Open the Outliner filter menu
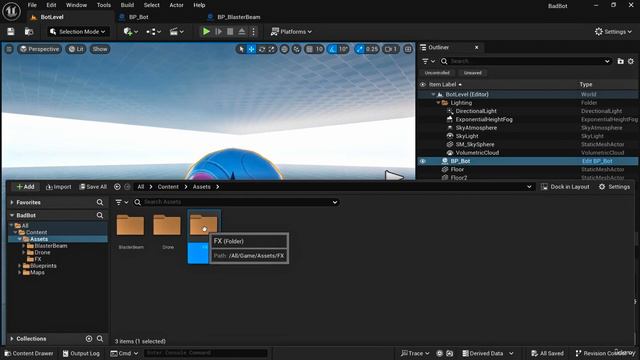This screenshot has width=640, height=360. coord(428,61)
